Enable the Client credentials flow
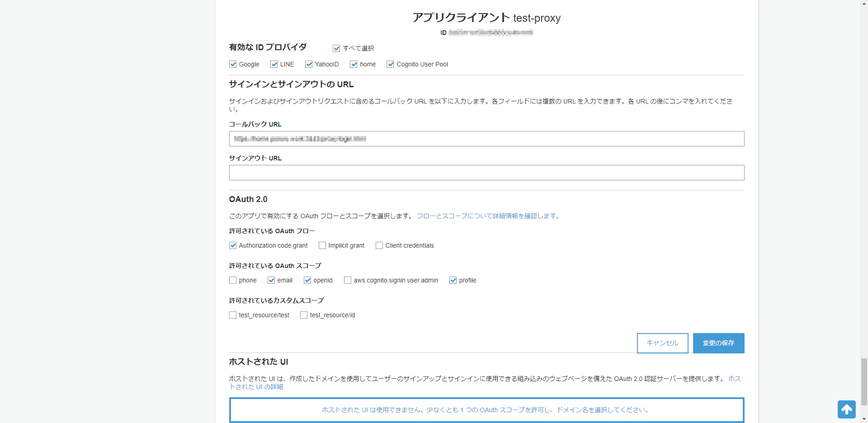 (379, 245)
